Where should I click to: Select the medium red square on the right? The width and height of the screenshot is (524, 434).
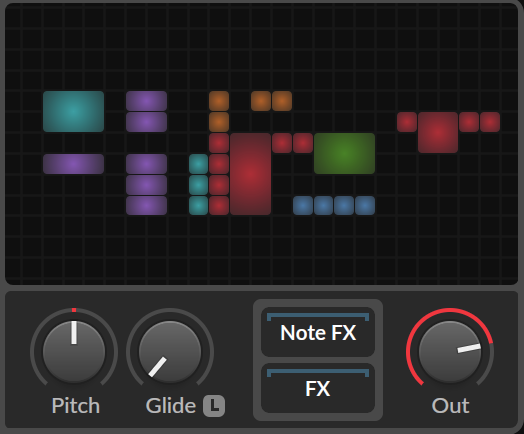coord(438,132)
